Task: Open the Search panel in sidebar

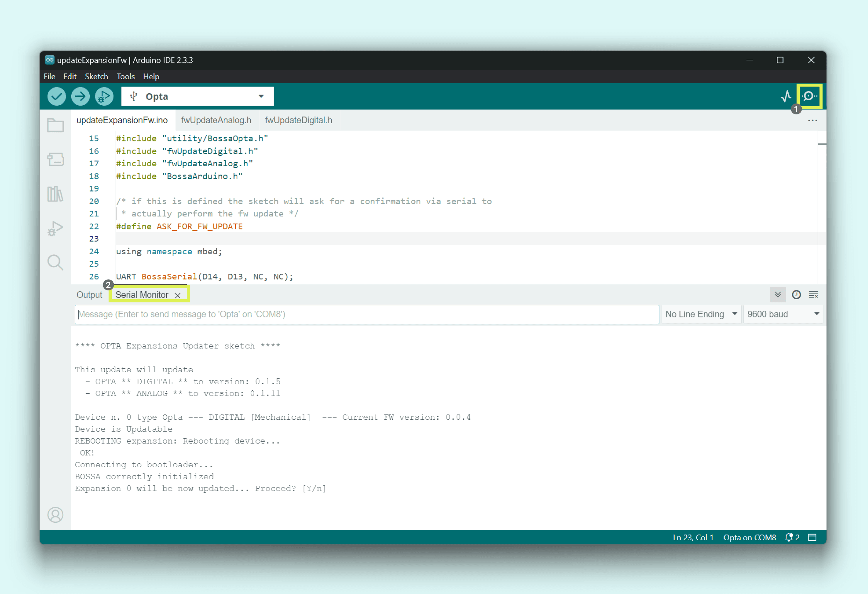Action: point(55,262)
